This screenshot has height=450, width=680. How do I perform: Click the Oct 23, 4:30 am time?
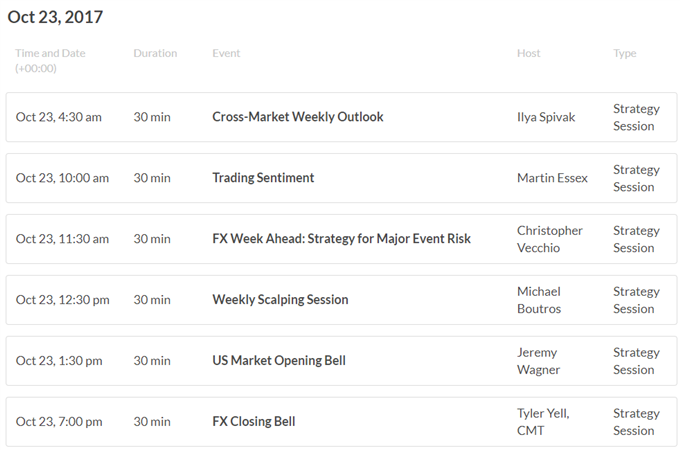click(x=59, y=117)
